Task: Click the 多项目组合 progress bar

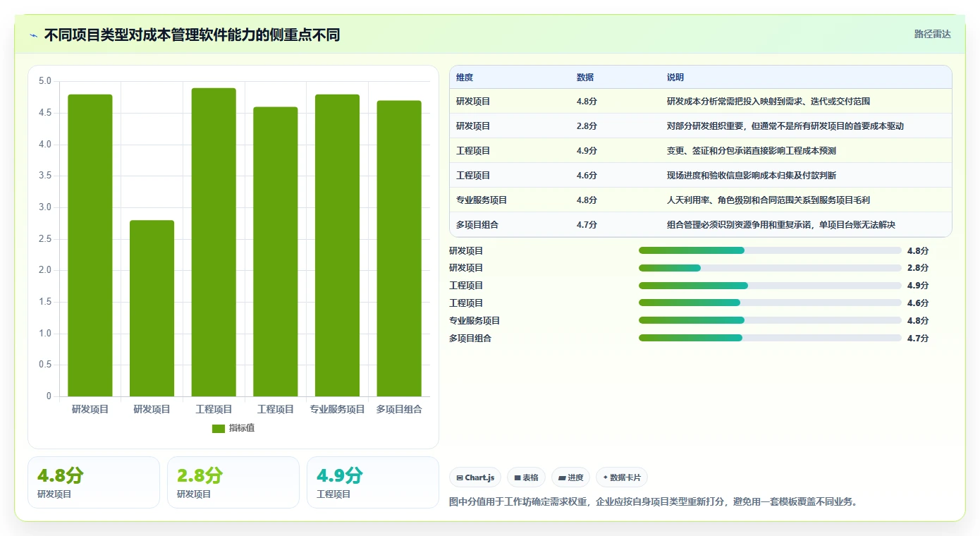Action: point(770,338)
